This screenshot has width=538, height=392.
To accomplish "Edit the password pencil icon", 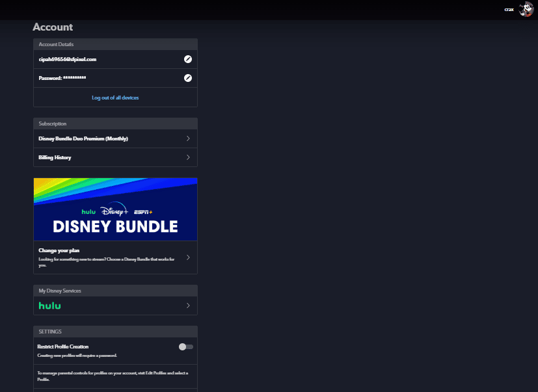I will 188,78.
